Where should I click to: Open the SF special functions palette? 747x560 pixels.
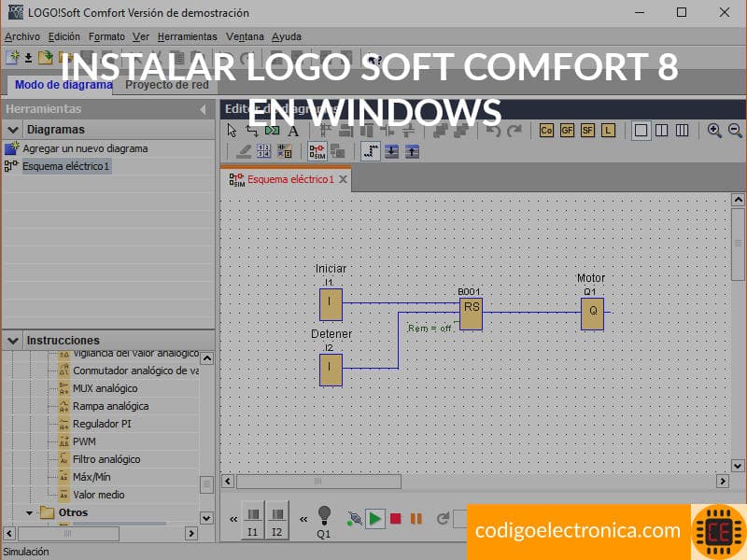[587, 131]
